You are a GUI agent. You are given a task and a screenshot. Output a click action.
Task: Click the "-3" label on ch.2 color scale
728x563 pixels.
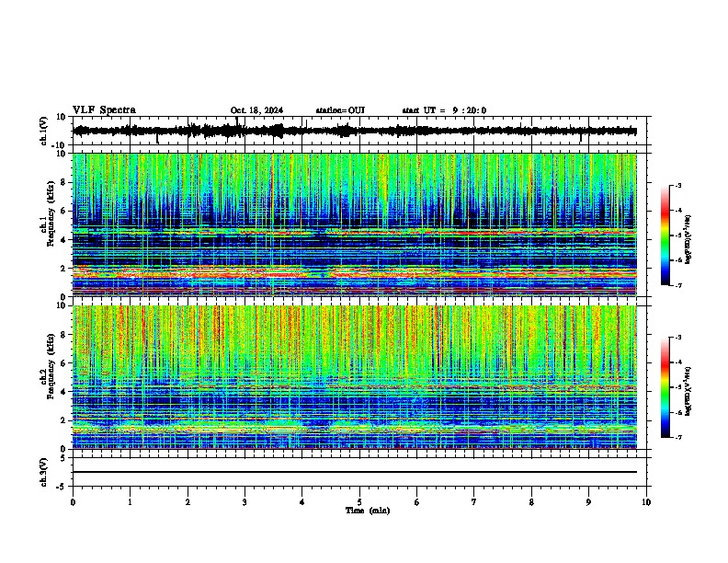(677, 338)
